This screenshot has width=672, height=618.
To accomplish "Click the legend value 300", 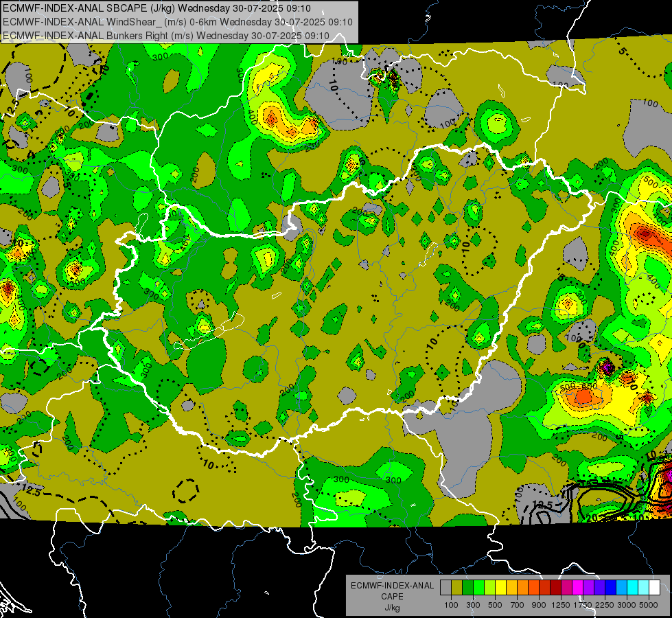I will 473,605.
